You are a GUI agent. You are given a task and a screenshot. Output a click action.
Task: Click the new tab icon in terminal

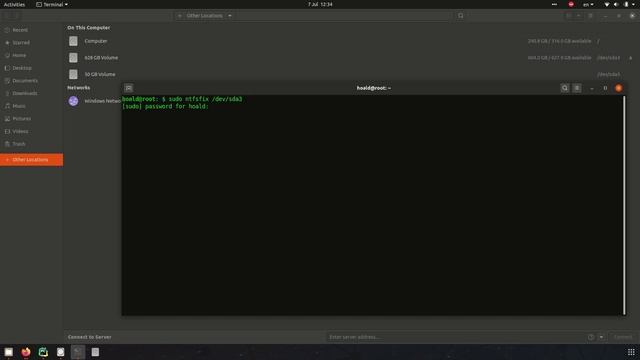(129, 88)
